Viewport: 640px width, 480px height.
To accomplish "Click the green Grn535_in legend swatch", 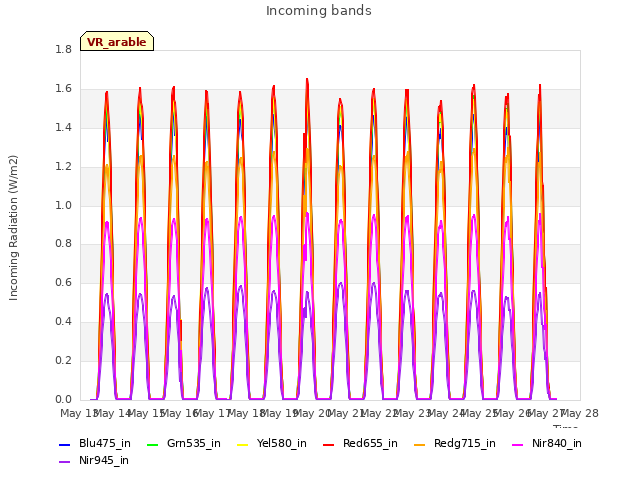I will coord(152,444).
